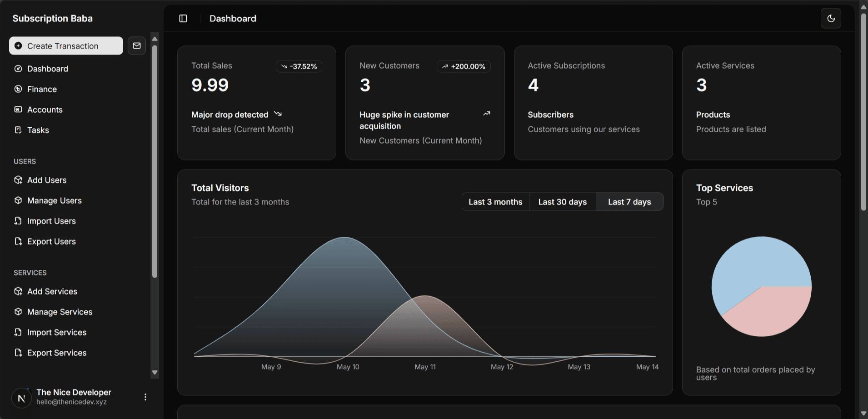Click the mail inbox icon button
This screenshot has height=419, width=868.
[x=136, y=46]
